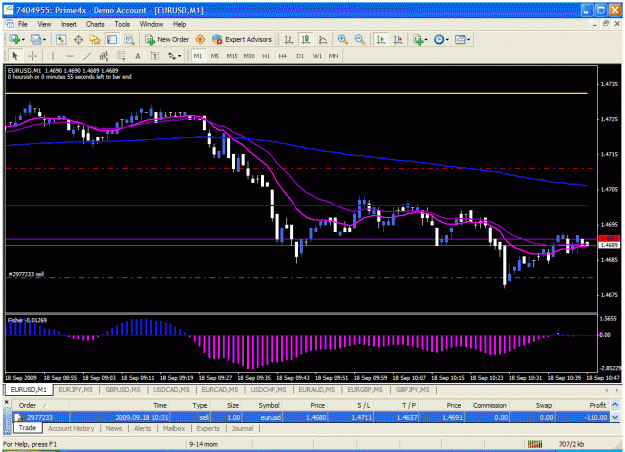Select the arrow cursor tool
Screen dimensions: 625x452
point(15,56)
